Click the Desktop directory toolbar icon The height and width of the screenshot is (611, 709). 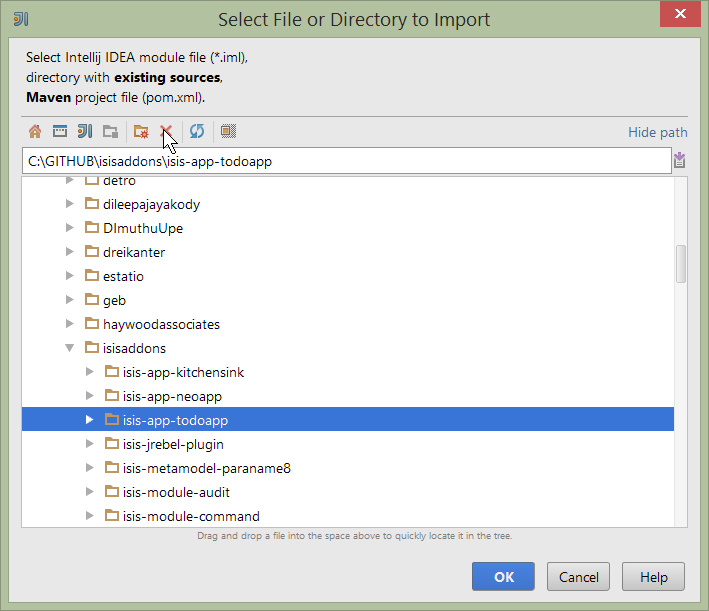click(x=60, y=131)
